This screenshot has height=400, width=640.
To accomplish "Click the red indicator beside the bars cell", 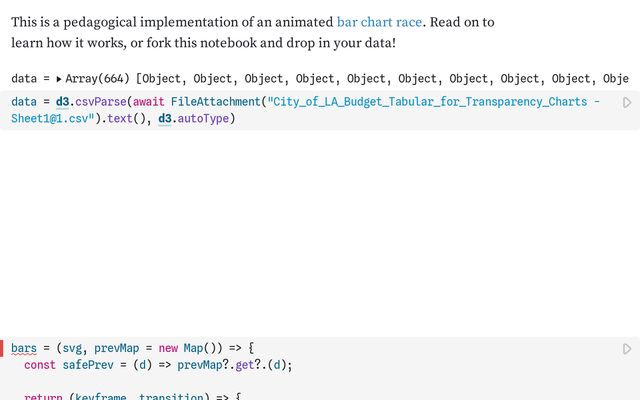I will [2, 348].
